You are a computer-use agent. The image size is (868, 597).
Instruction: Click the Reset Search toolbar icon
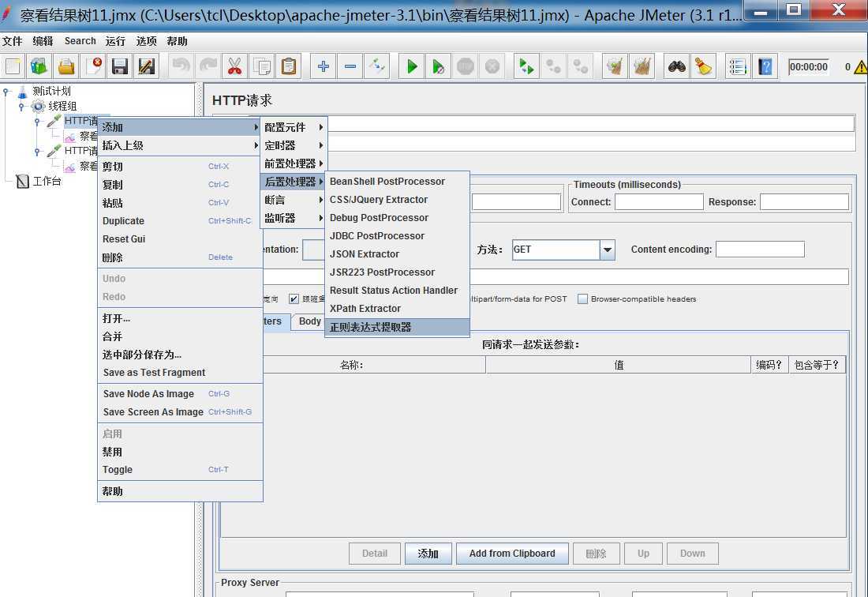[x=703, y=67]
